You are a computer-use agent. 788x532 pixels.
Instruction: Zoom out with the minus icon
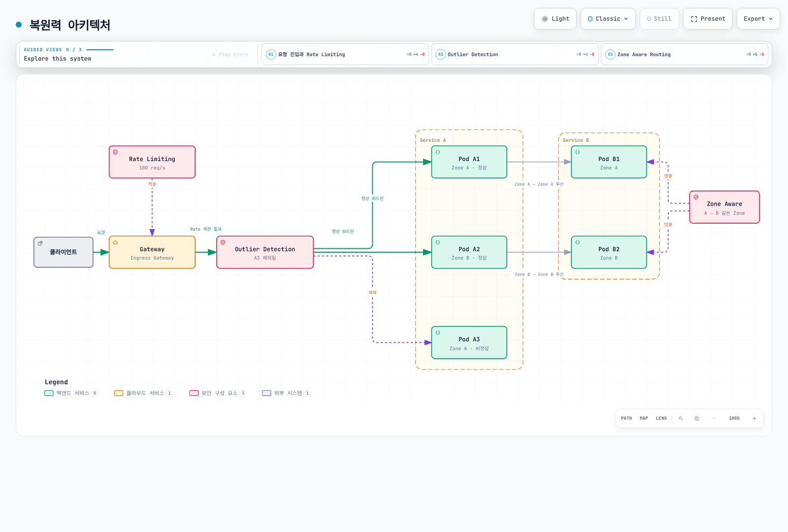point(714,418)
